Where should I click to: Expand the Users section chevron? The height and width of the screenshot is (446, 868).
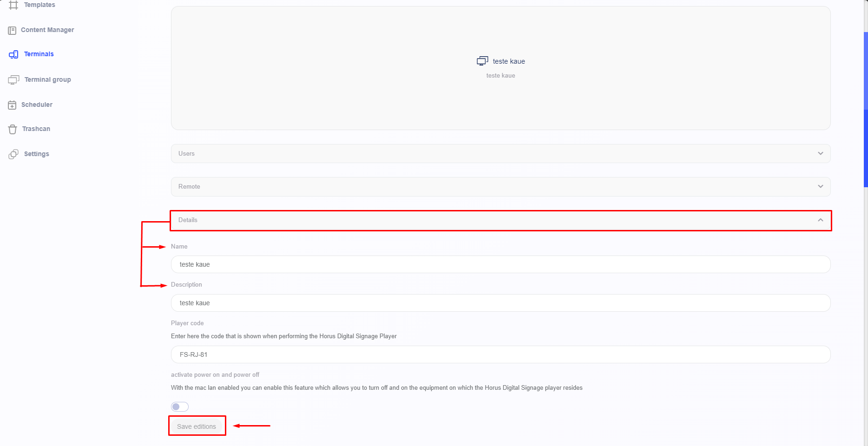[820, 154]
